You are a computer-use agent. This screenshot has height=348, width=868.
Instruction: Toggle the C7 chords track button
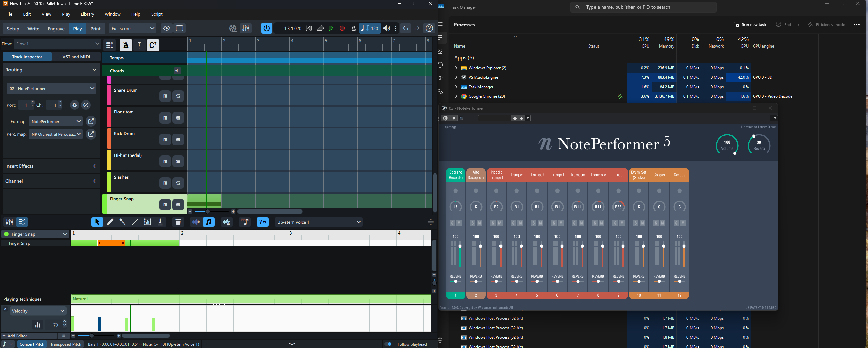point(153,45)
